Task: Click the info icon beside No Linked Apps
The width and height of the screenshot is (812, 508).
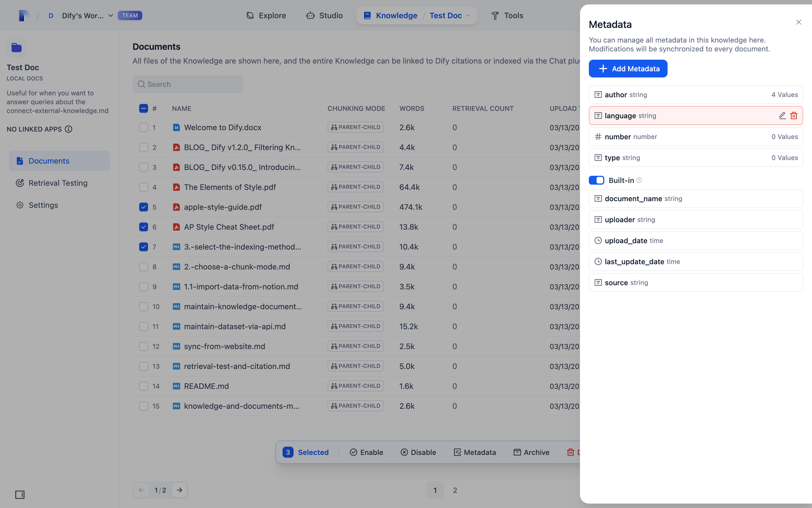Action: point(68,129)
